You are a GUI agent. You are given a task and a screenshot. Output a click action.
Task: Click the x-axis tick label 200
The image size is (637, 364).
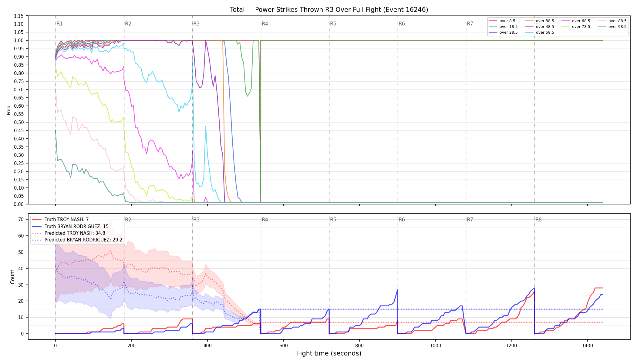131,345
